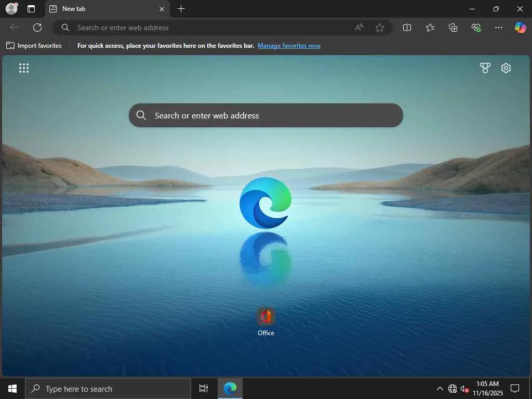The width and height of the screenshot is (532, 399).
Task: Open network status icon in tray
Action: coord(453,389)
